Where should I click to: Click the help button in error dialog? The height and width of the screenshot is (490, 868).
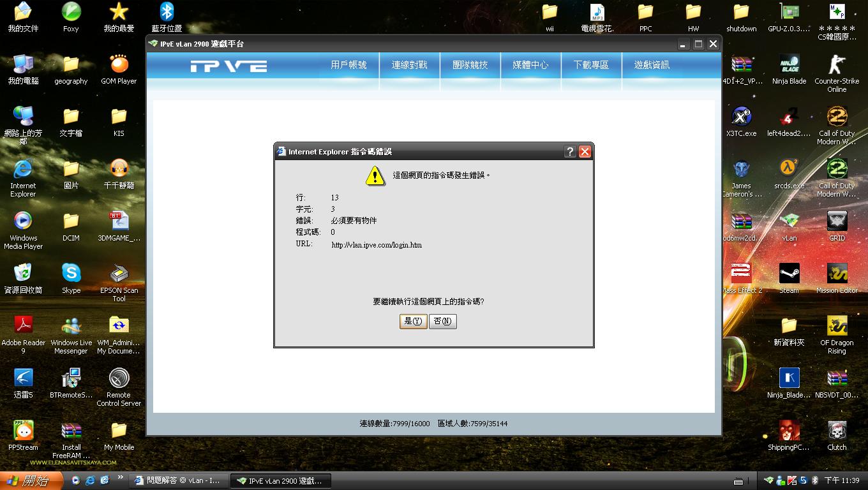point(571,152)
